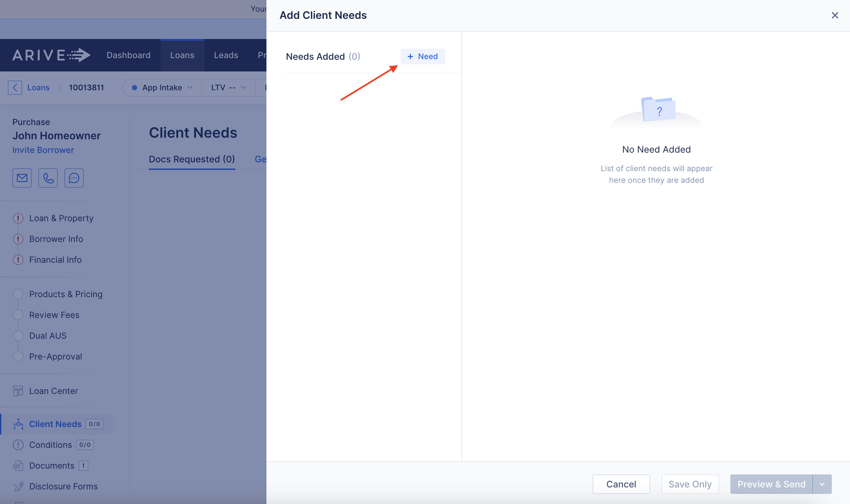850x504 pixels.
Task: Click the Conditions alert icon in sidebar
Action: tap(18, 445)
